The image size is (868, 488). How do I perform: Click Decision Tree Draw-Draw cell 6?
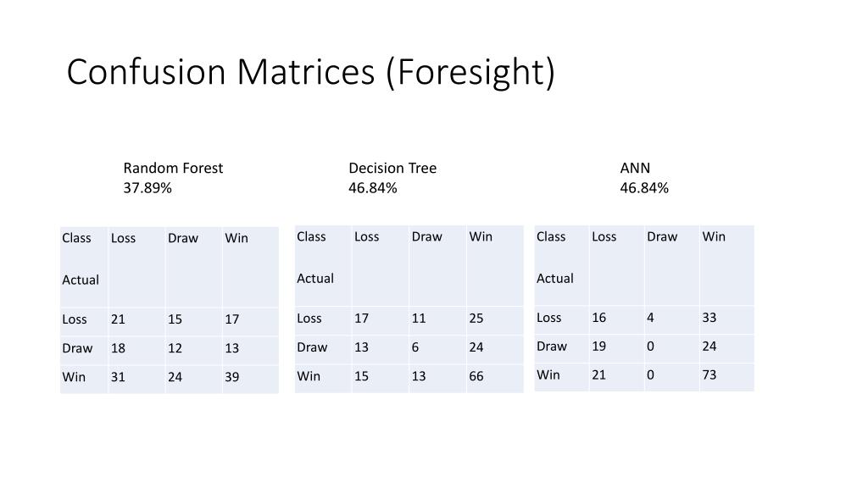pos(415,347)
